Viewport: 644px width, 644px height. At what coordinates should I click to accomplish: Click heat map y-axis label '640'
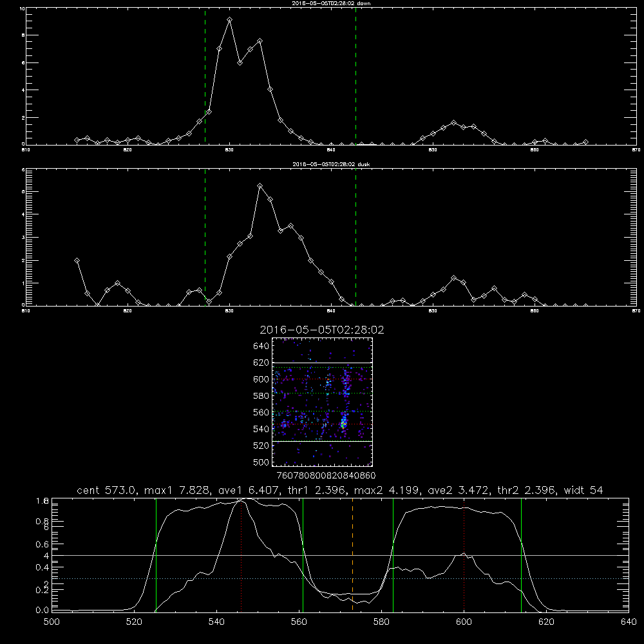261,346
